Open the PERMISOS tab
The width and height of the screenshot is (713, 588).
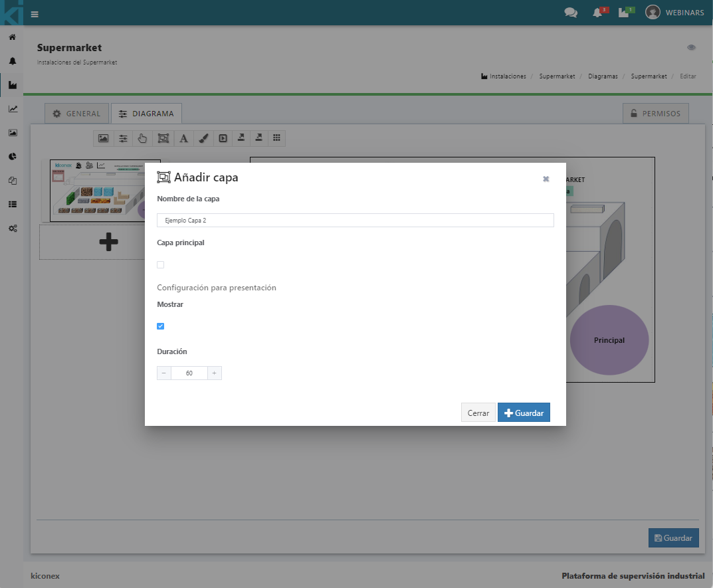coord(655,114)
